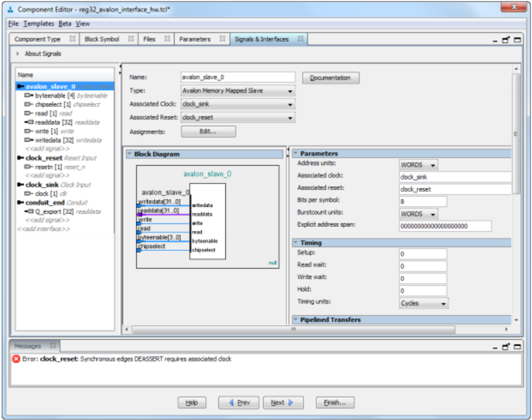The width and height of the screenshot is (532, 420).
Task: Select the avalon_slave_0 interface in the tree
Action: pyautogui.click(x=65, y=86)
